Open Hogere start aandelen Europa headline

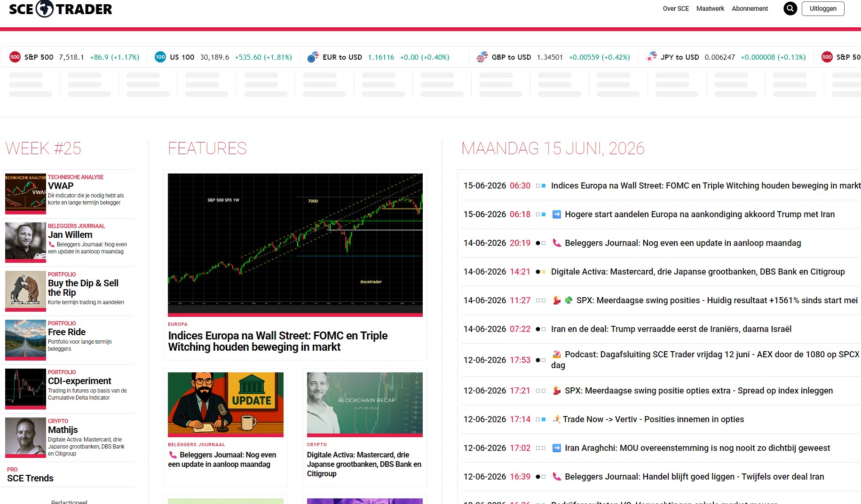[700, 214]
